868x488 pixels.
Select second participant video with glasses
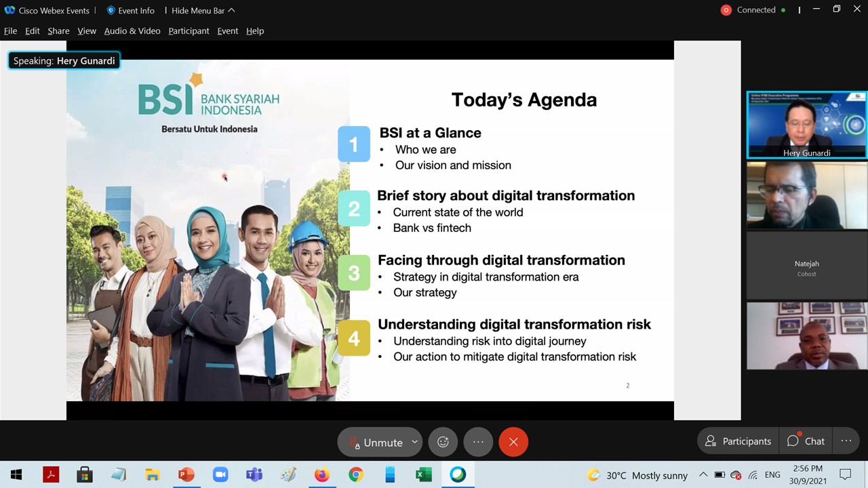tap(806, 195)
